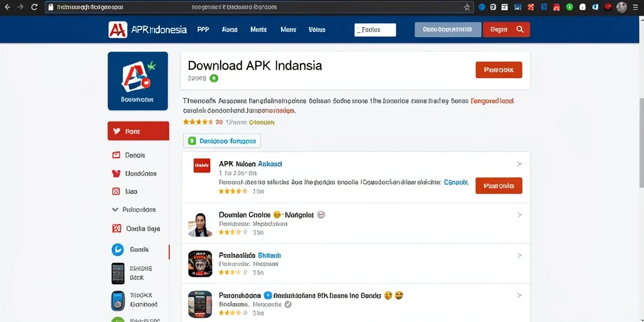Open the blue letter 'd' extension icon
This screenshot has height=322, width=644.
pos(595,7)
